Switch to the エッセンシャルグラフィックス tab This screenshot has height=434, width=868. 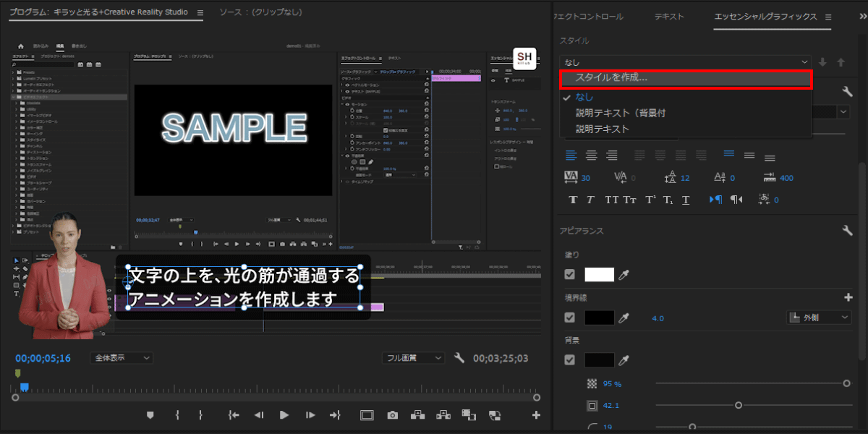coord(765,17)
